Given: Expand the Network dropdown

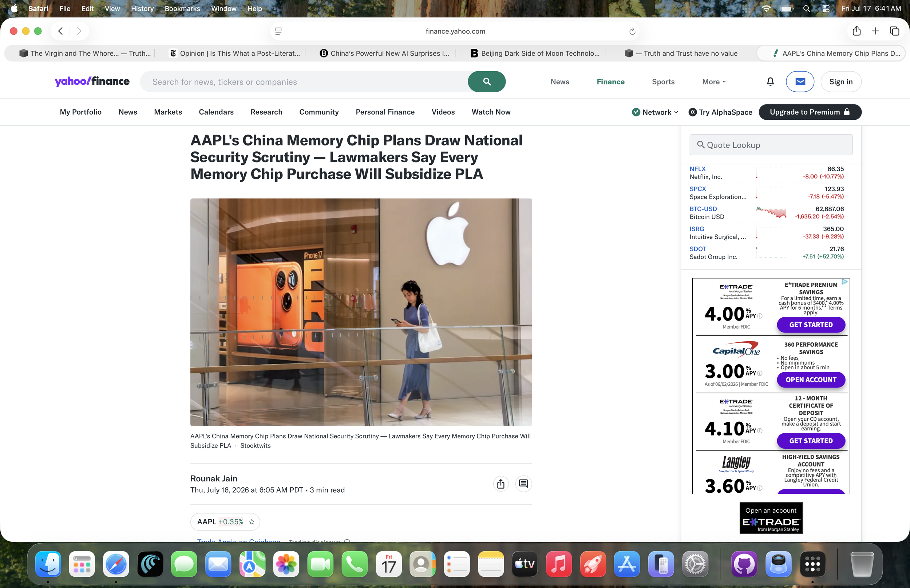Looking at the screenshot, I should pos(655,112).
